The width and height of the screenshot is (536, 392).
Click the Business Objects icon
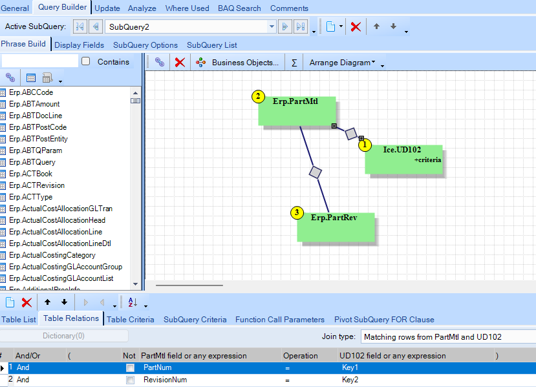200,63
